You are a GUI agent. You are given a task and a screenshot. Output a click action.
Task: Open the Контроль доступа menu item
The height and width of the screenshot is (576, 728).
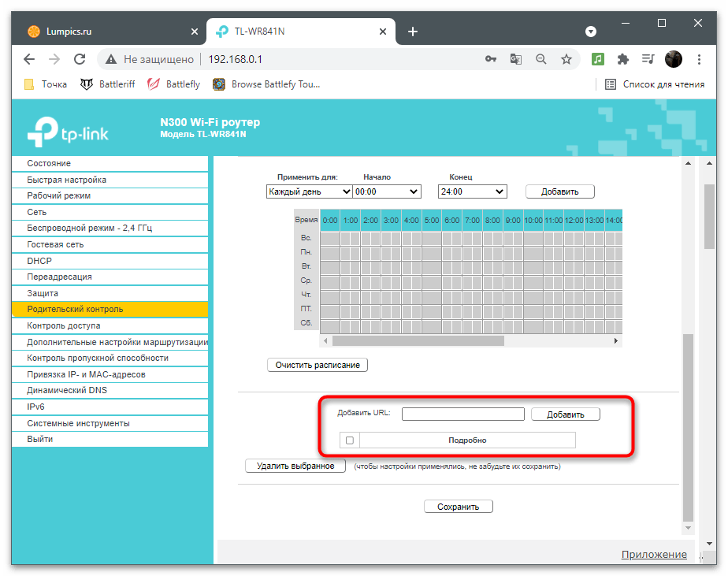[110, 325]
